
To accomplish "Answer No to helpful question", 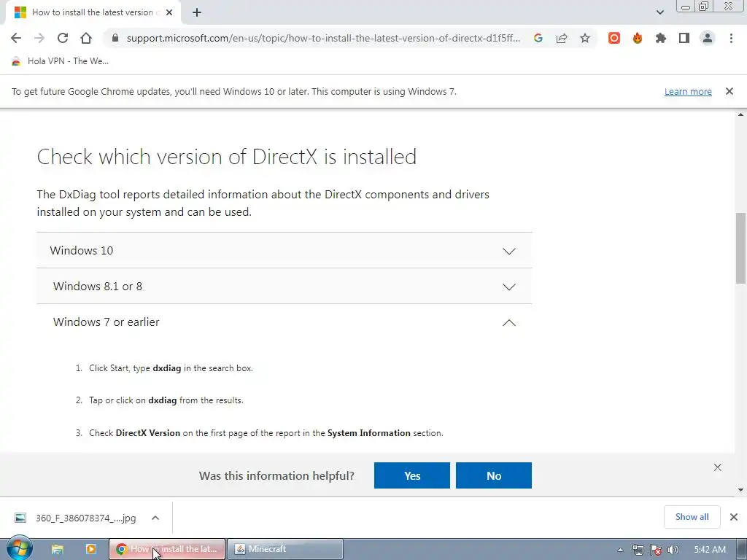I will pyautogui.click(x=494, y=475).
